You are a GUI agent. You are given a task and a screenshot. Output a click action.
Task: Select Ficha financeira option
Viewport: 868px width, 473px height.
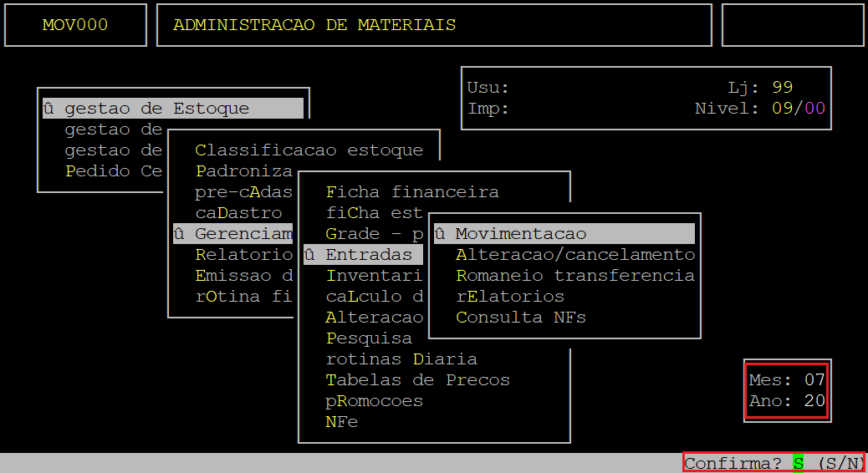pos(411,192)
